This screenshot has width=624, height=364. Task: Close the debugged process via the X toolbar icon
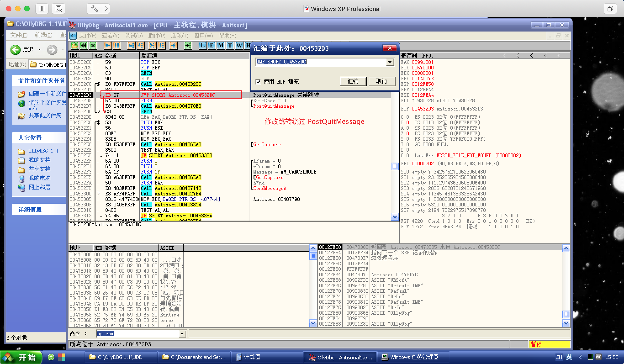[93, 45]
